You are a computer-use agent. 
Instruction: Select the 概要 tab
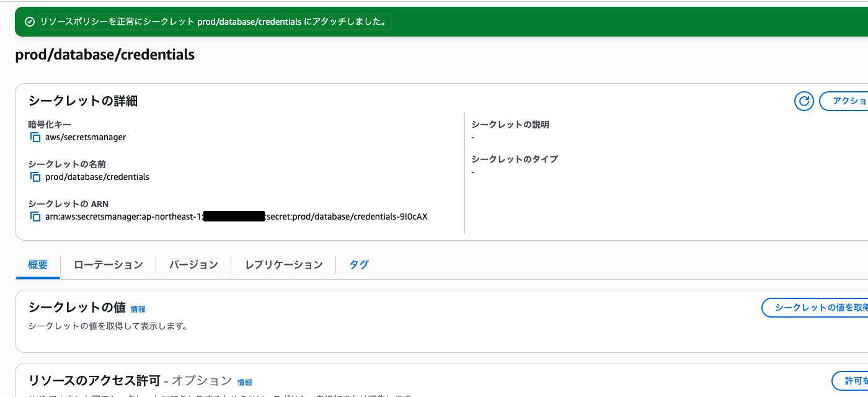pyautogui.click(x=38, y=265)
